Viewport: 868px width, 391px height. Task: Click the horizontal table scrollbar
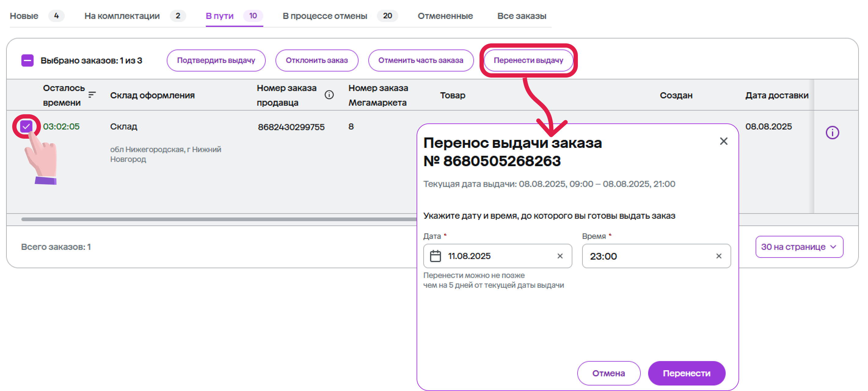(219, 219)
